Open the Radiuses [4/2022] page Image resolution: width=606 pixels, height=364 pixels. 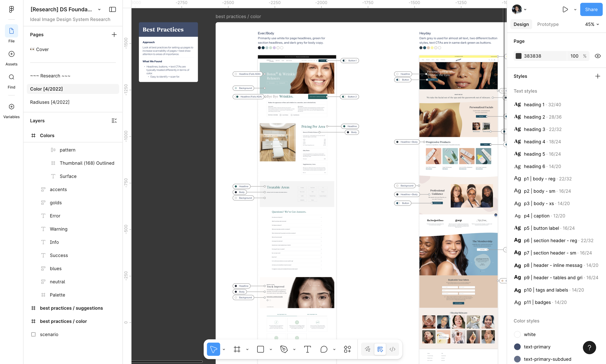pyautogui.click(x=50, y=102)
